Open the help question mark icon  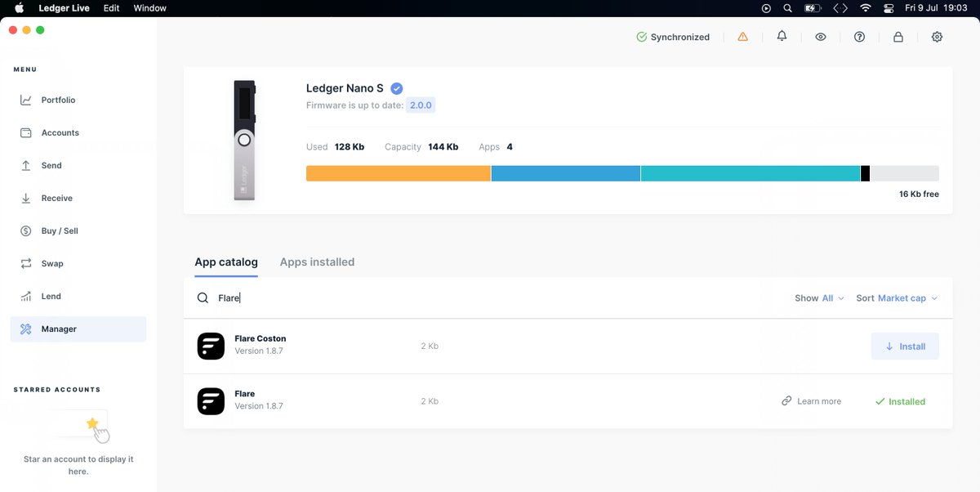pyautogui.click(x=859, y=37)
